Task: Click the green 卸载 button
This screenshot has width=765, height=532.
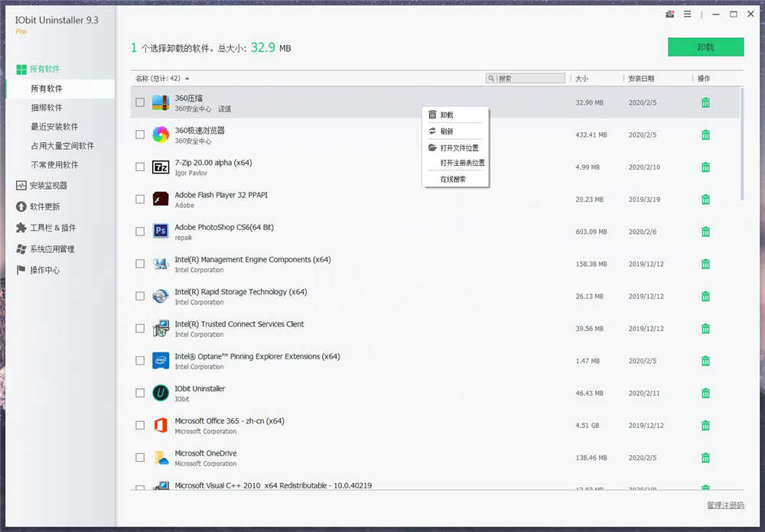Action: (705, 47)
